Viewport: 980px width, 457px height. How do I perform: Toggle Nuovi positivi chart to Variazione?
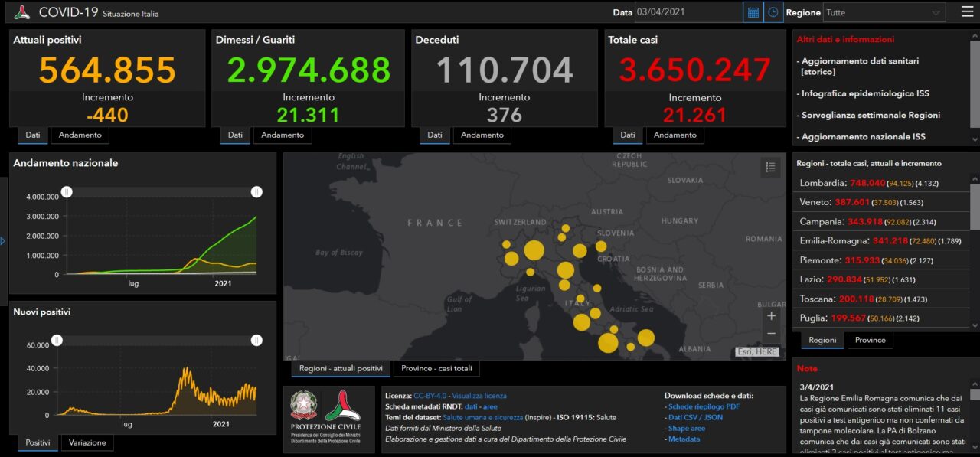click(87, 442)
